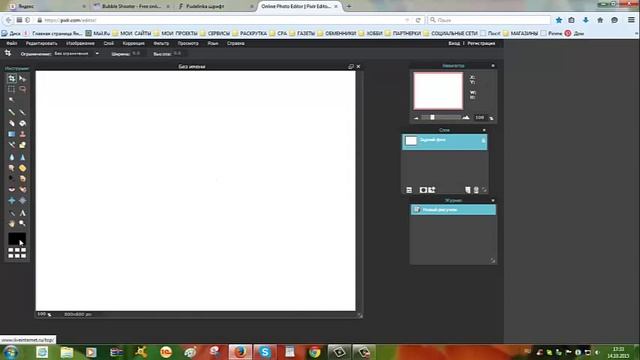Open the Редактировать menu
640x360 pixels.
pyautogui.click(x=42, y=43)
